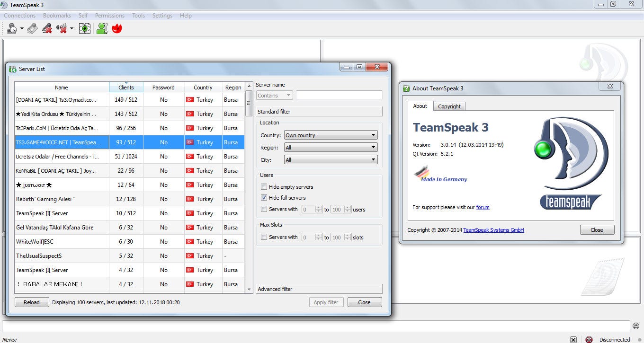Click the TeamSpeak logo in About dialog

pos(571,163)
